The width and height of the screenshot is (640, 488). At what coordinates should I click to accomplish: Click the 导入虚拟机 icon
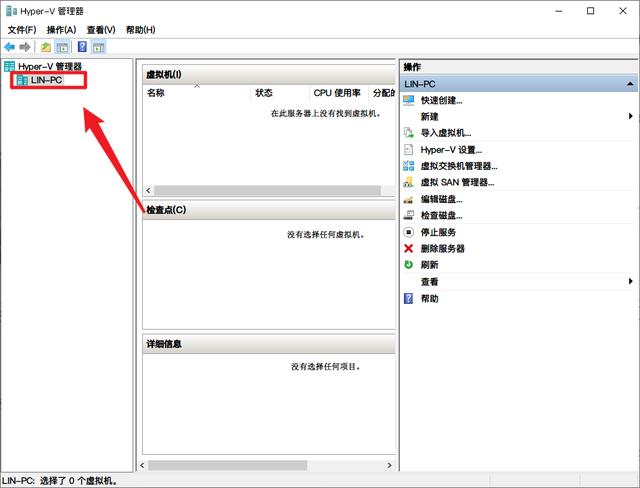[x=409, y=133]
